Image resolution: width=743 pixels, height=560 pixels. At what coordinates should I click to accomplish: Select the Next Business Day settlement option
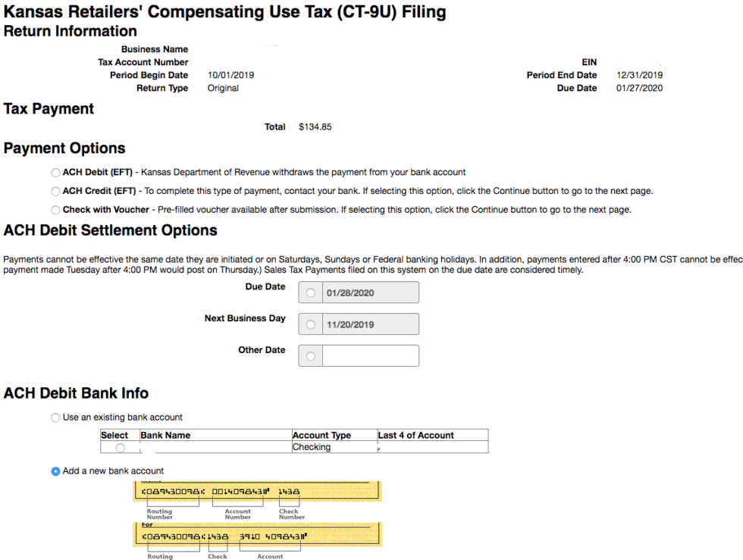pos(309,324)
